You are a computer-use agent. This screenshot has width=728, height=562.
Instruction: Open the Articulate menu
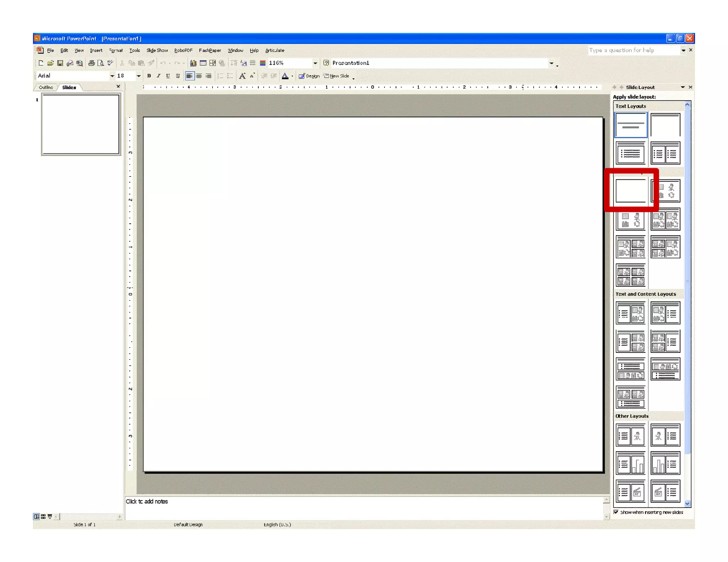tap(275, 50)
